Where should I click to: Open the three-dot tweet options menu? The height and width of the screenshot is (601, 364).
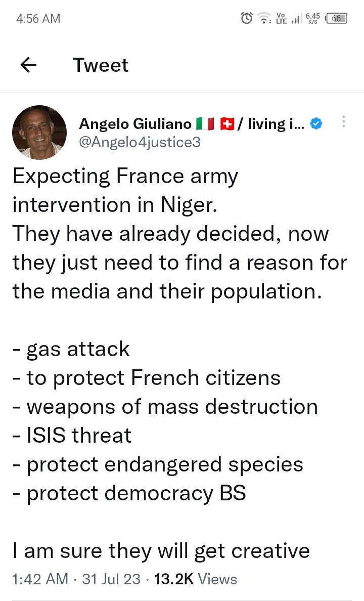pyautogui.click(x=344, y=122)
